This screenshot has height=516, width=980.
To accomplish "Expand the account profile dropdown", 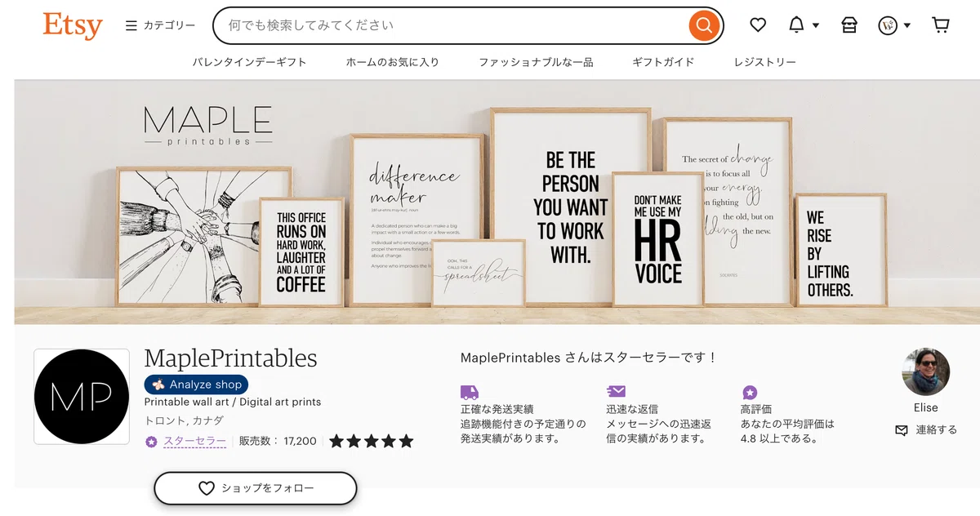I will pyautogui.click(x=894, y=25).
